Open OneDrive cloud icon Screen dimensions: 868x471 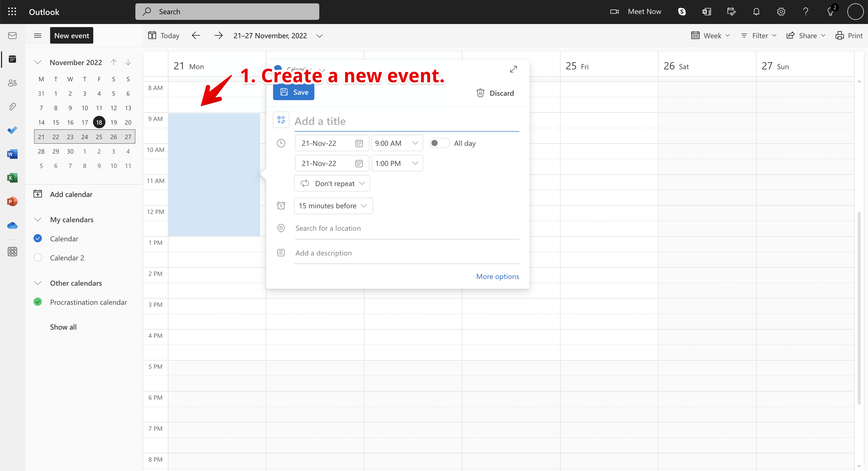12,225
